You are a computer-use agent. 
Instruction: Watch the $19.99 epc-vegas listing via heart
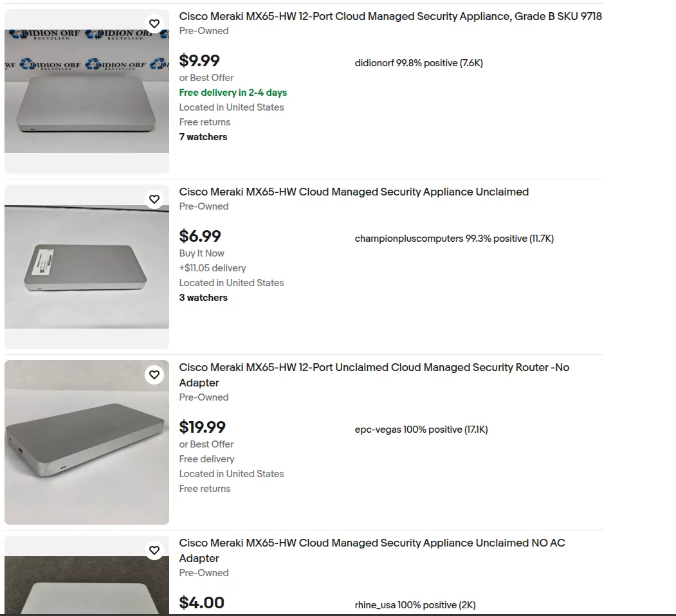click(x=154, y=375)
